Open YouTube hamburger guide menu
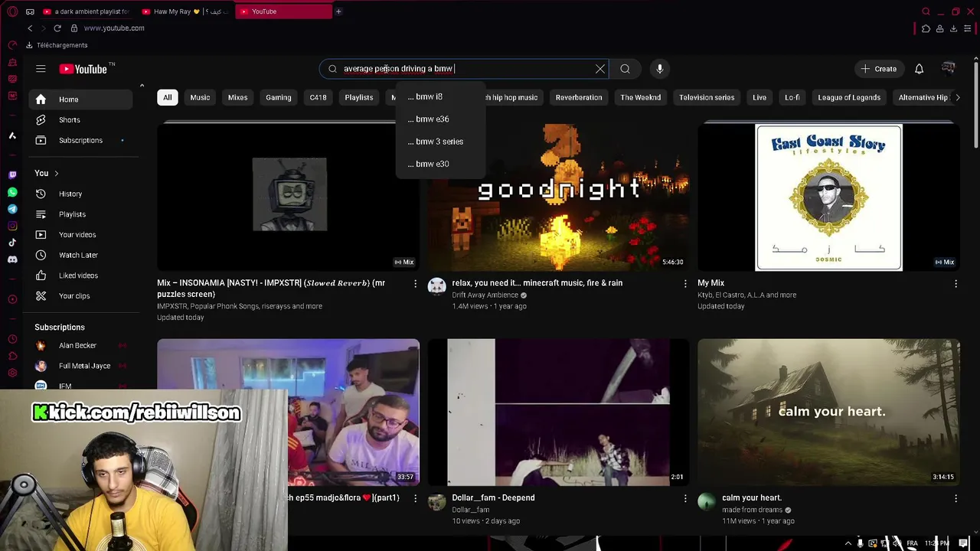The height and width of the screenshot is (551, 980). (x=41, y=69)
